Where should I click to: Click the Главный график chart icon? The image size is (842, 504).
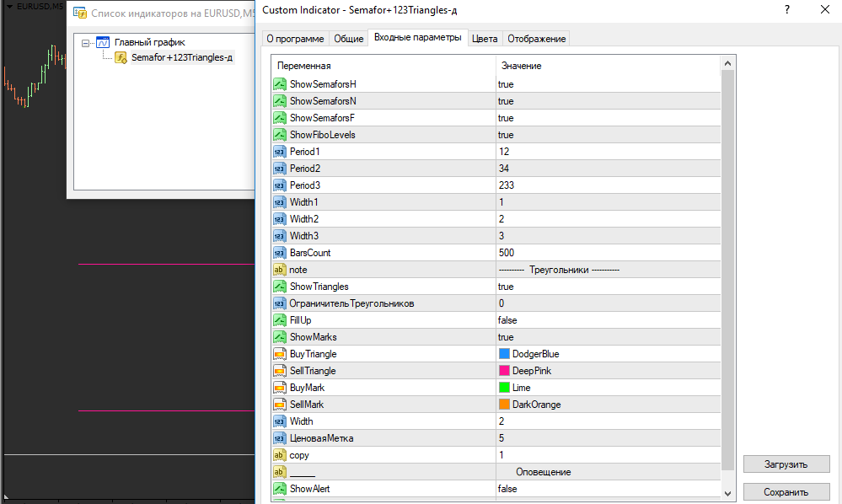(104, 42)
